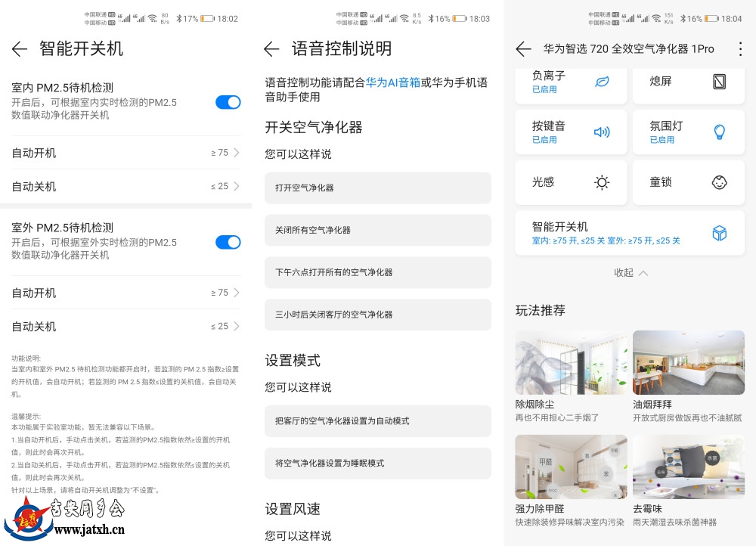Tap 室内 PM2.5待机检测 title
The image size is (756, 546).
pyautogui.click(x=63, y=88)
